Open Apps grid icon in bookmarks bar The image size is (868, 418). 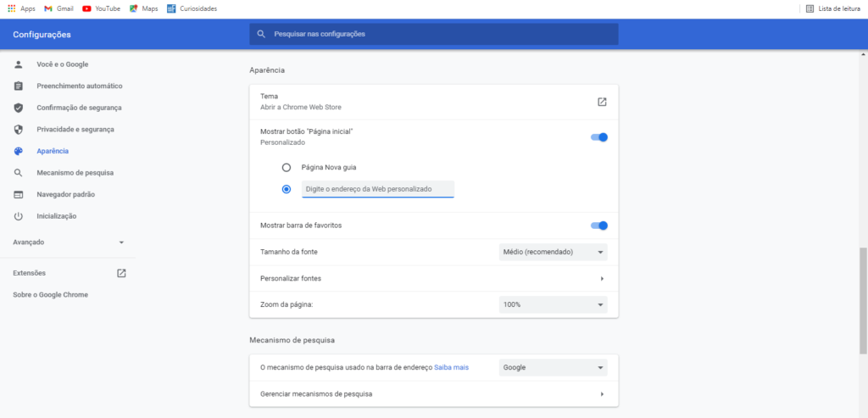(x=12, y=8)
